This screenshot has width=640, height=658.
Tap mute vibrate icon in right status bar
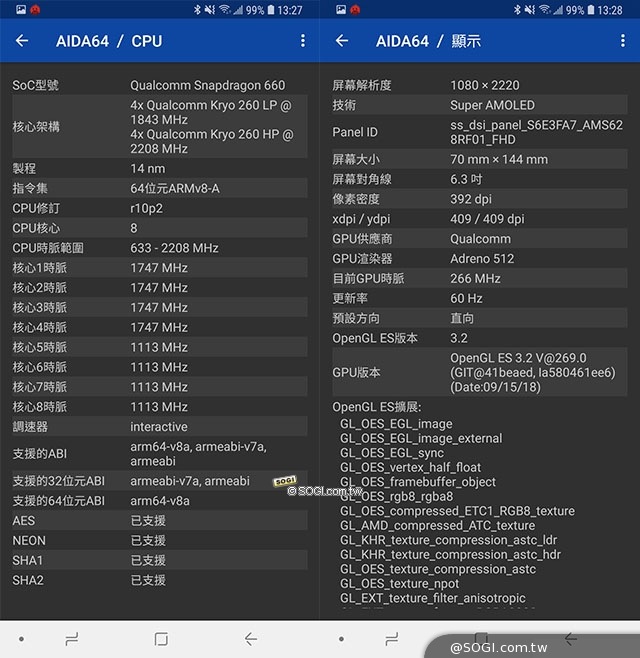pos(530,10)
